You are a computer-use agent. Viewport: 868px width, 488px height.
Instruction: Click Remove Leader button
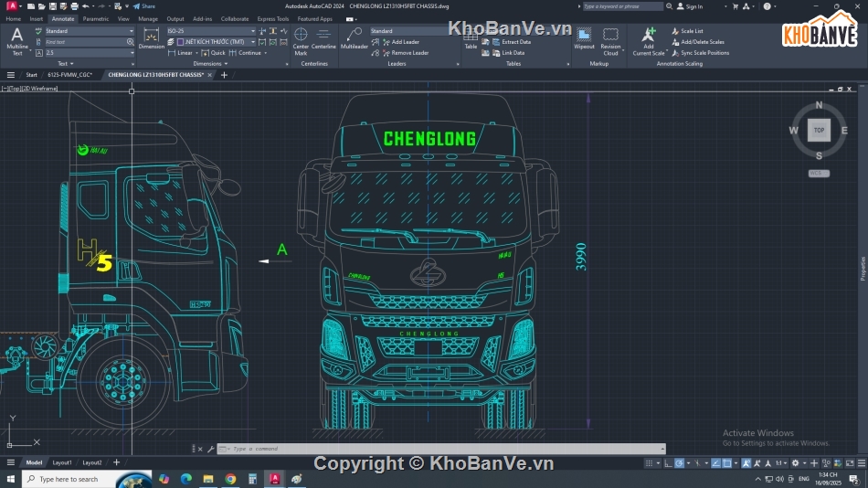[406, 53]
